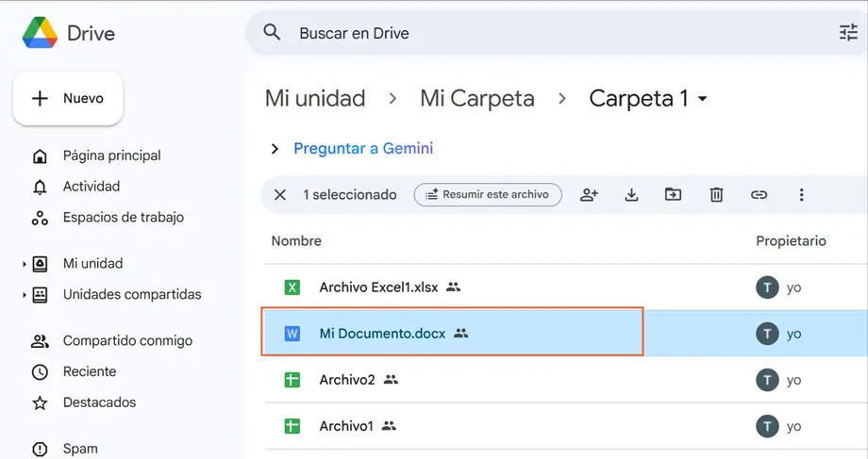Viewport: 868px width, 459px height.
Task: Click the Propietario column header
Action: coord(791,241)
